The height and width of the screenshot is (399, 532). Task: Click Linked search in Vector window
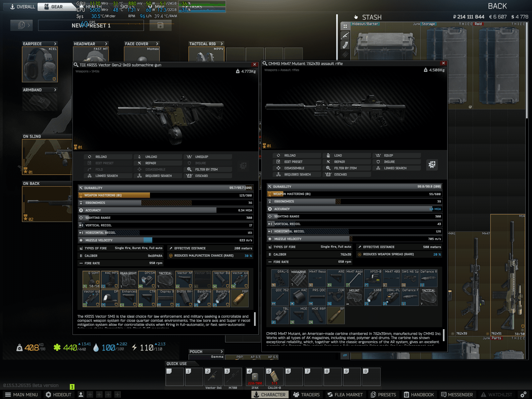pyautogui.click(x=108, y=176)
